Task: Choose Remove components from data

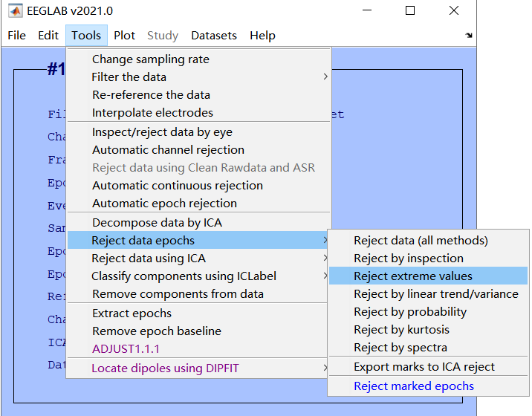Action: tap(199, 294)
